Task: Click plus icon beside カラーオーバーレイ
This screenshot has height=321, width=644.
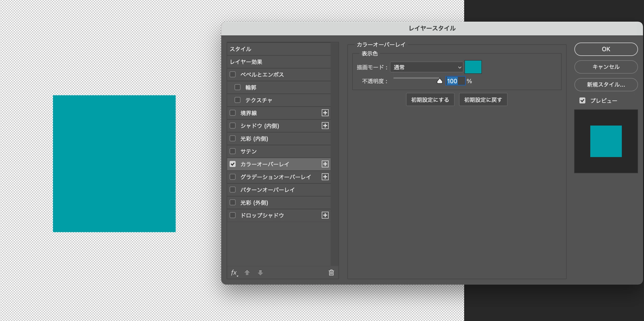Action: click(325, 164)
